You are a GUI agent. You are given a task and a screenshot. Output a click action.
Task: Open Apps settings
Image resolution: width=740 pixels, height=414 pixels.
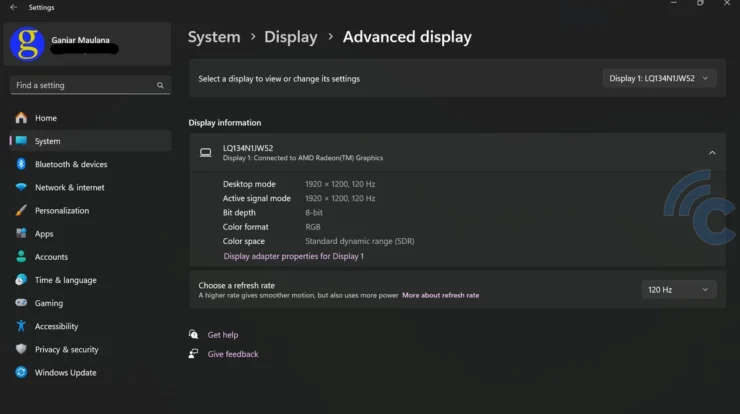tap(90, 233)
